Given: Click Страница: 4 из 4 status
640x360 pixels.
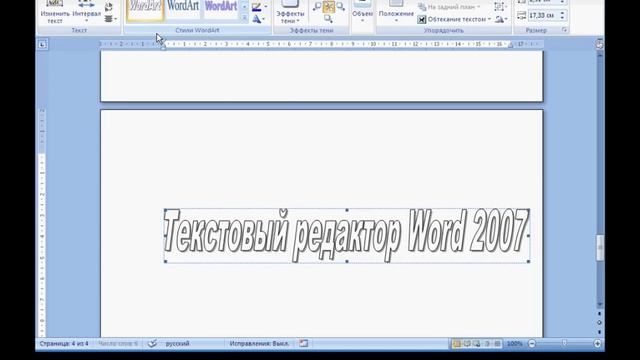Looking at the screenshot, I should tap(64, 344).
